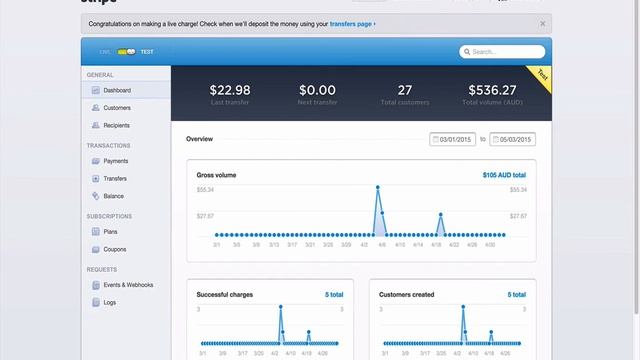The image size is (640, 360).
Task: Click the Balance icon in sidebar
Action: point(96,196)
